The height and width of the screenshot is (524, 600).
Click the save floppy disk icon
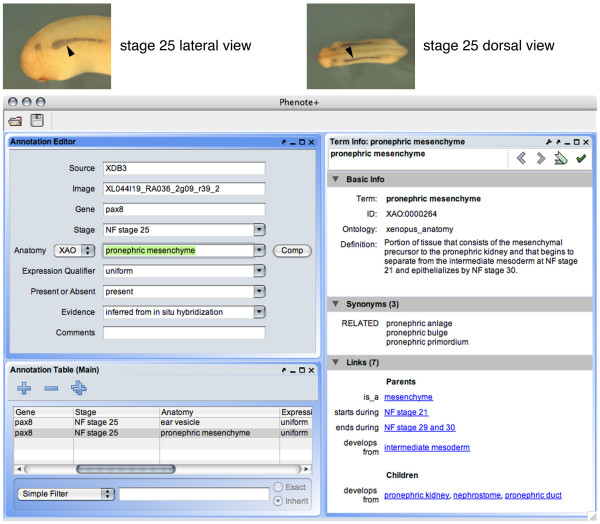tap(37, 121)
